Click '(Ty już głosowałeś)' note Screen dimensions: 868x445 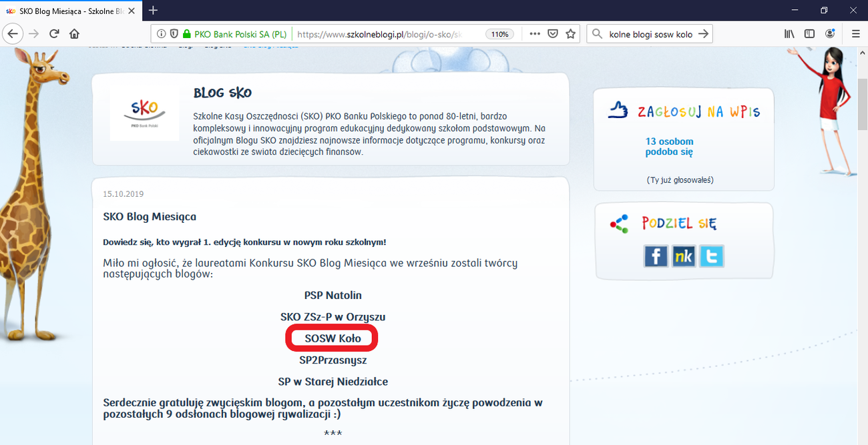pos(680,180)
